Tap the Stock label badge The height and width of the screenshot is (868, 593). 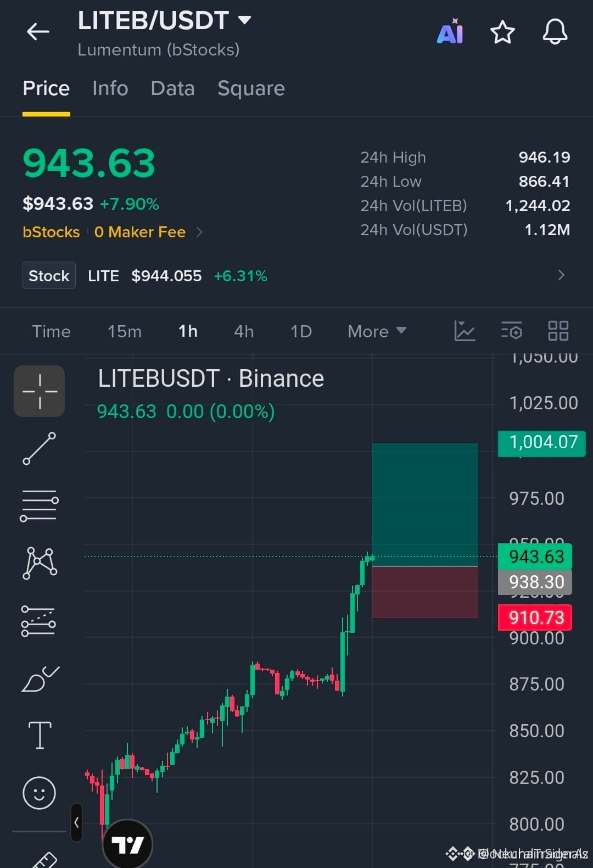[49, 275]
